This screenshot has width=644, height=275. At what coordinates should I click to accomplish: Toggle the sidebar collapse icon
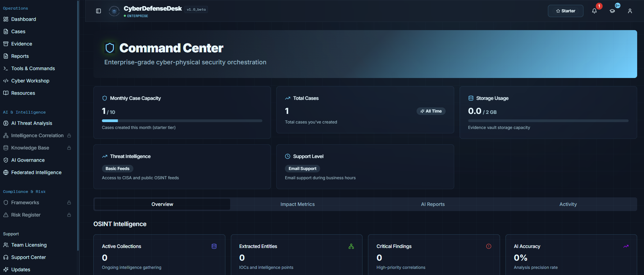point(98,11)
